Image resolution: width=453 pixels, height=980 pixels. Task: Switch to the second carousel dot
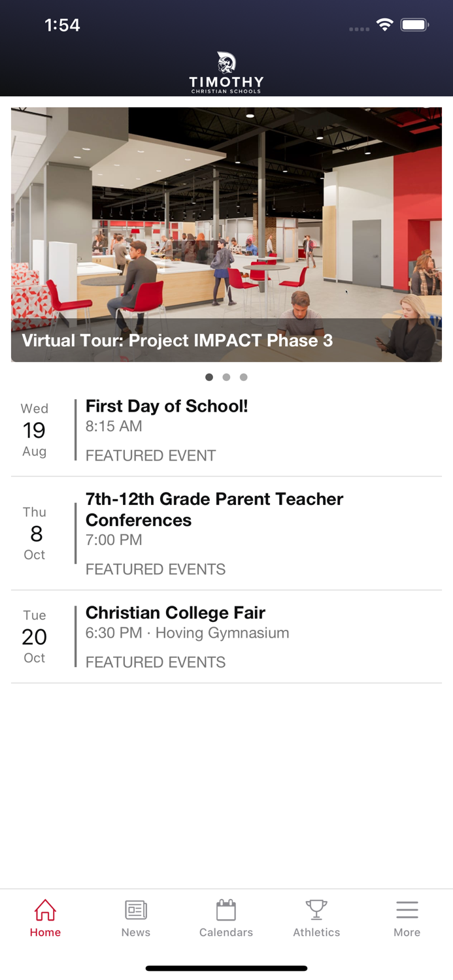(x=226, y=377)
